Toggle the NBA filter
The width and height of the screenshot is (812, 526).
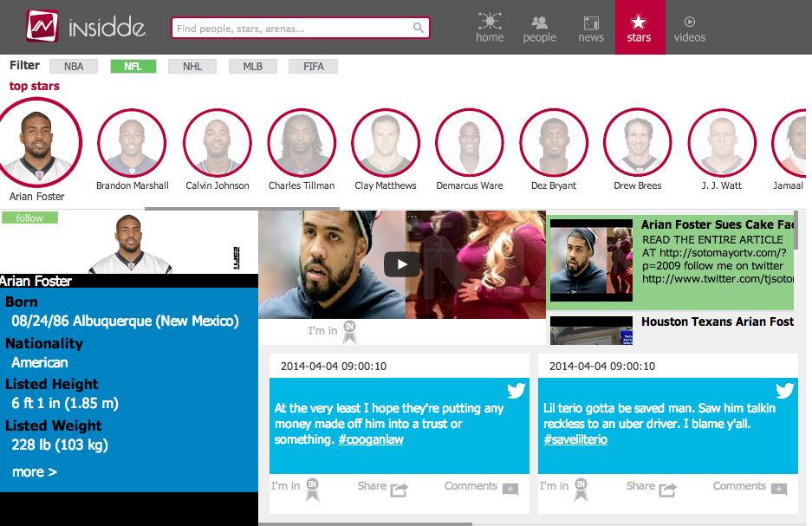[x=73, y=67]
